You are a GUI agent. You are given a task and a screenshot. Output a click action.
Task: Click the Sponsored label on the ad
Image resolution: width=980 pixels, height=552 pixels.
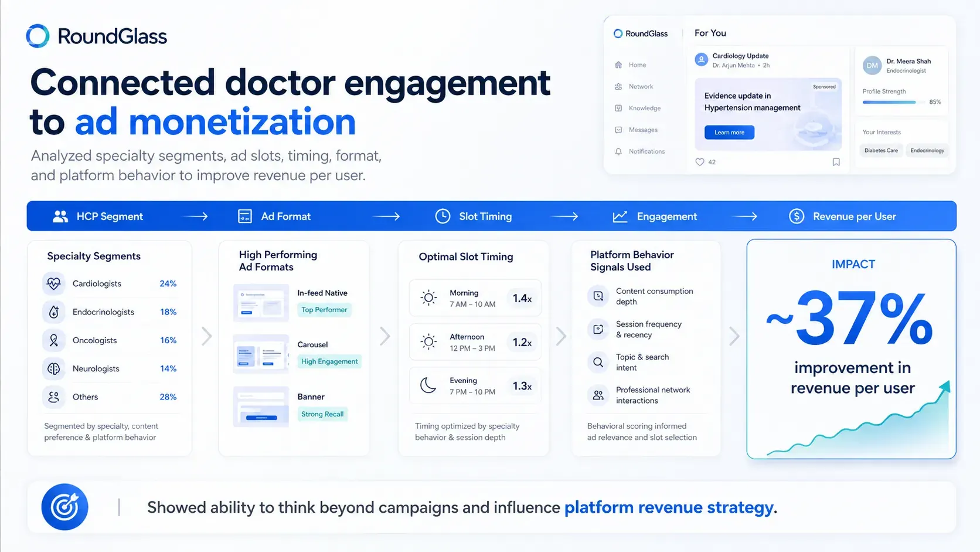824,87
